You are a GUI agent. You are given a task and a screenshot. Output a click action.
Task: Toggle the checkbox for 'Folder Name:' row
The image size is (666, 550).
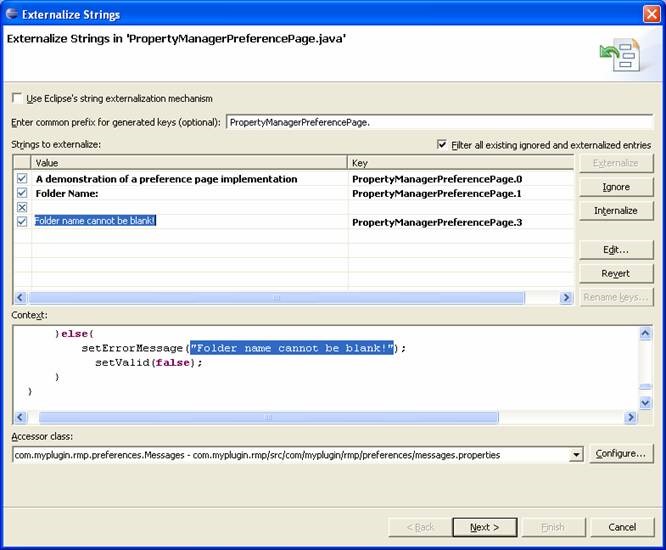coord(22,193)
